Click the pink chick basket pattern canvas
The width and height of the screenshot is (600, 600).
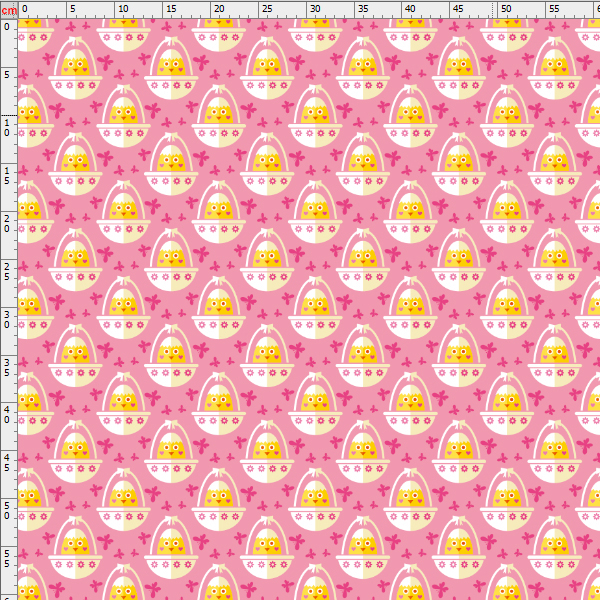tap(309, 310)
